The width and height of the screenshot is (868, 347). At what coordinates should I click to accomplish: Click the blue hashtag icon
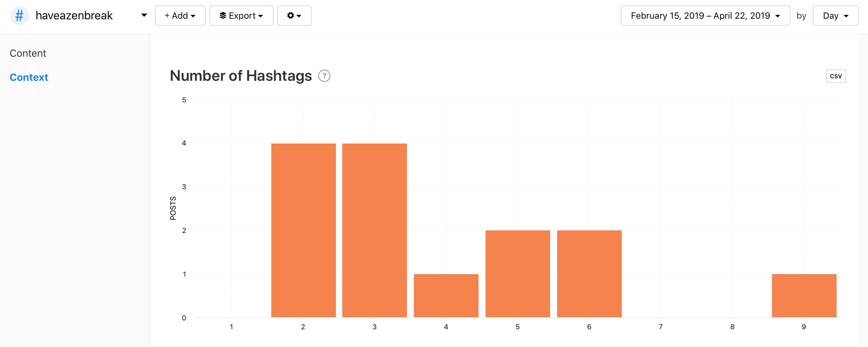coord(20,16)
